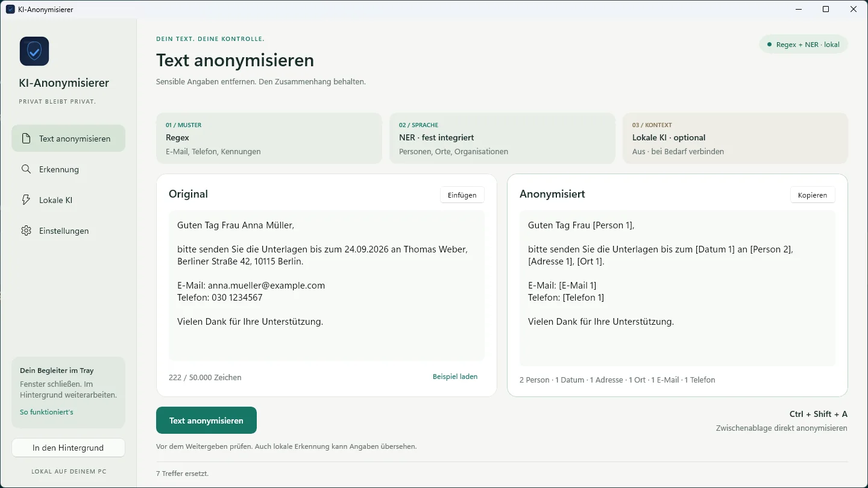
Task: Select the 02 / Sprache NER card
Action: pyautogui.click(x=502, y=139)
